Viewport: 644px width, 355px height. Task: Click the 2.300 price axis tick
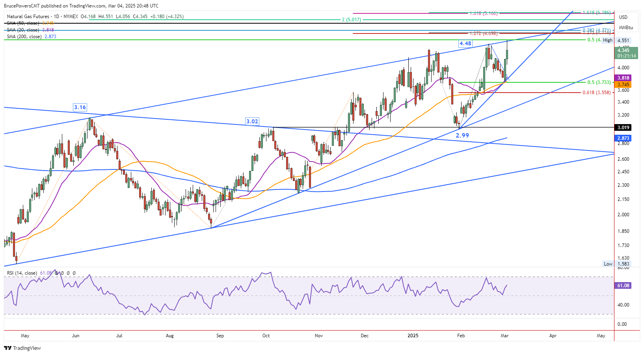pyautogui.click(x=624, y=185)
